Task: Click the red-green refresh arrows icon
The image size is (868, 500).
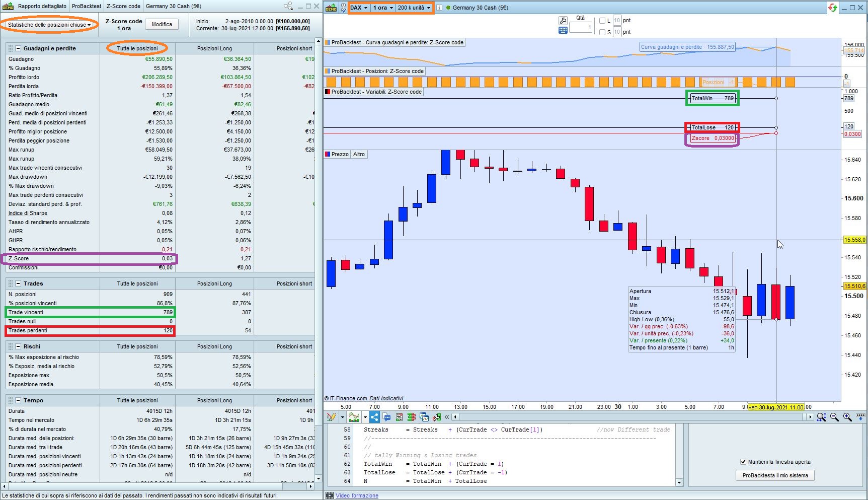Action: (832, 8)
